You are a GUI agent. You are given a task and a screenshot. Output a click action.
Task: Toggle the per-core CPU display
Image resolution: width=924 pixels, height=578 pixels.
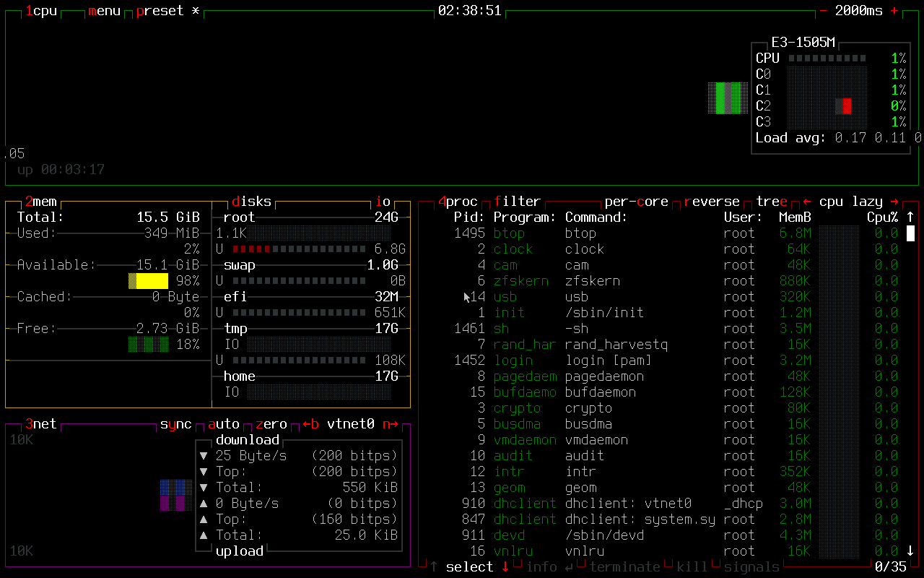(636, 202)
